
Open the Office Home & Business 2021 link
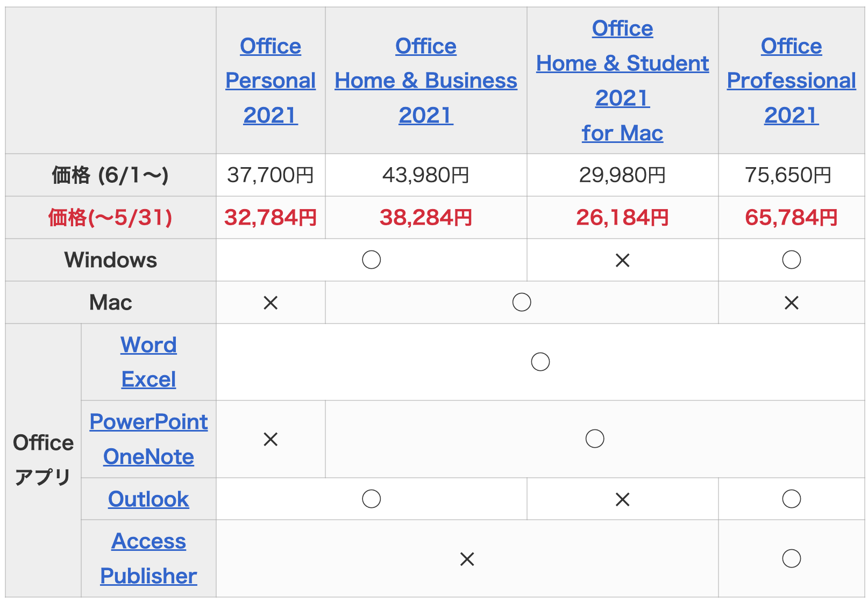[x=426, y=81]
